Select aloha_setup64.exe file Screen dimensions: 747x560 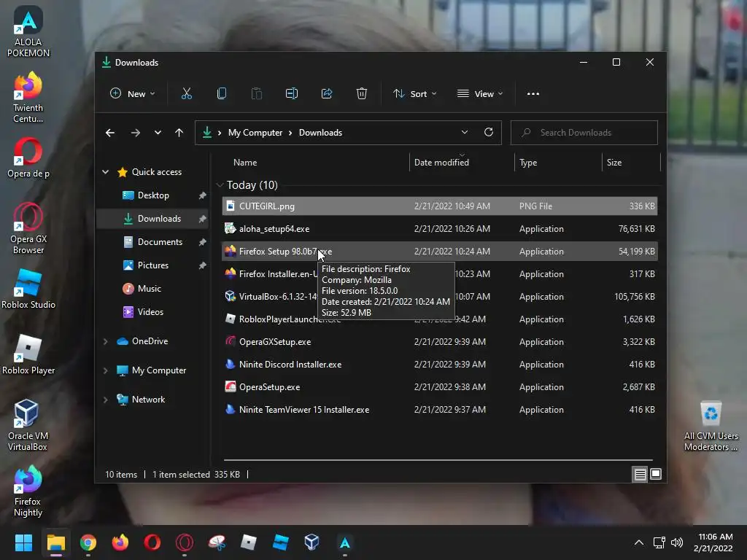439,228
